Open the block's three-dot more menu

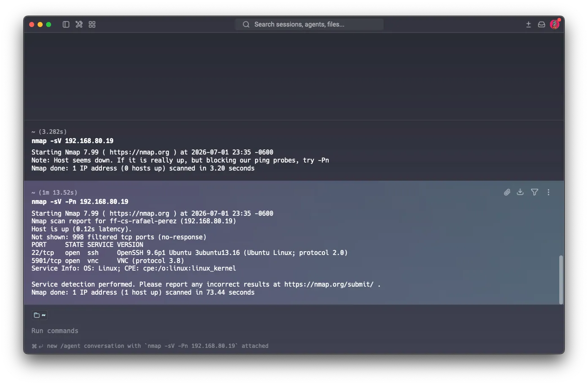coord(549,192)
